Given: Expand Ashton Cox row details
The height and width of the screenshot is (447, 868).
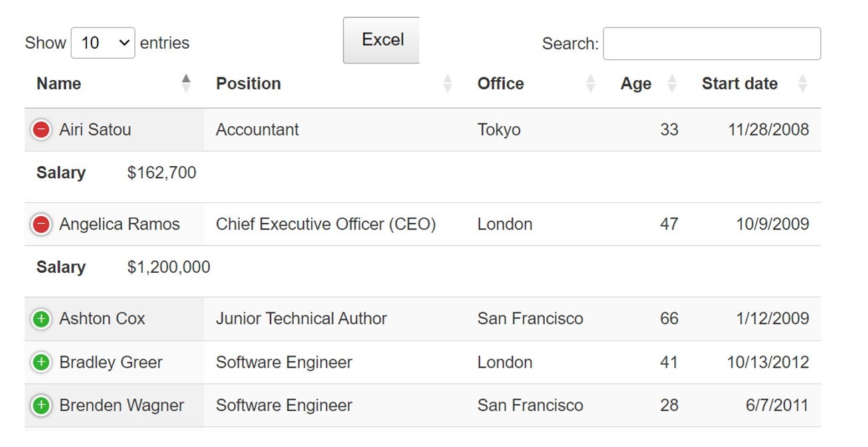Looking at the screenshot, I should pos(41,319).
